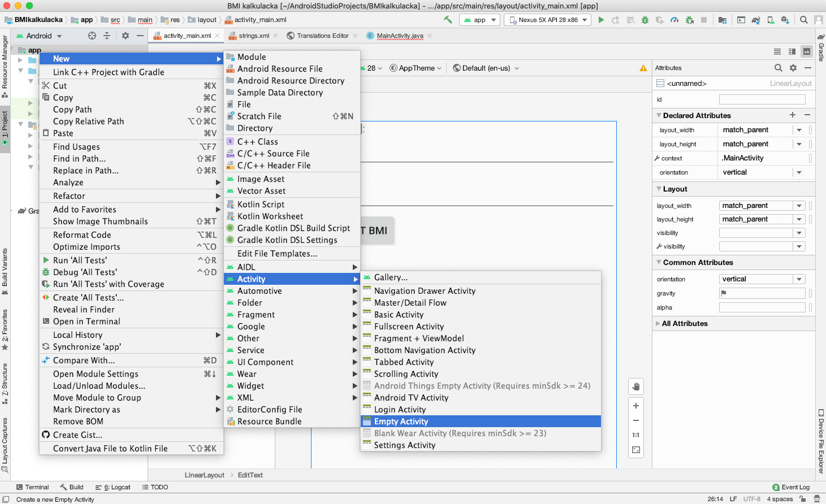The image size is (826, 504).
Task: Click the pan hand tool icon
Action: point(636,386)
